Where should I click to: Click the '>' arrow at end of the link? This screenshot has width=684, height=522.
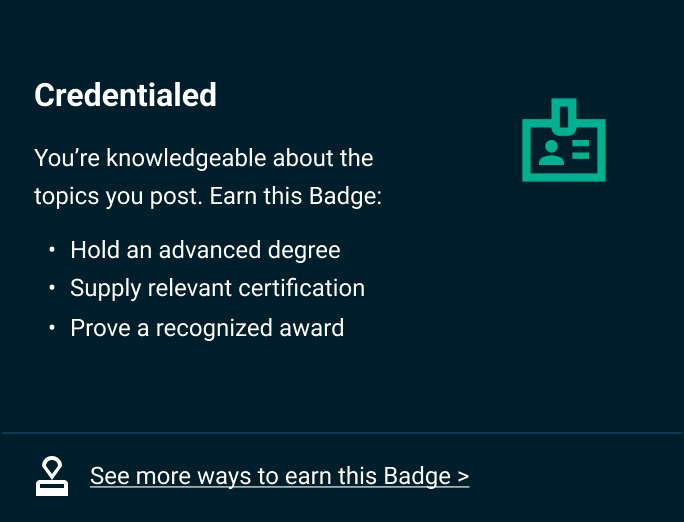462,477
